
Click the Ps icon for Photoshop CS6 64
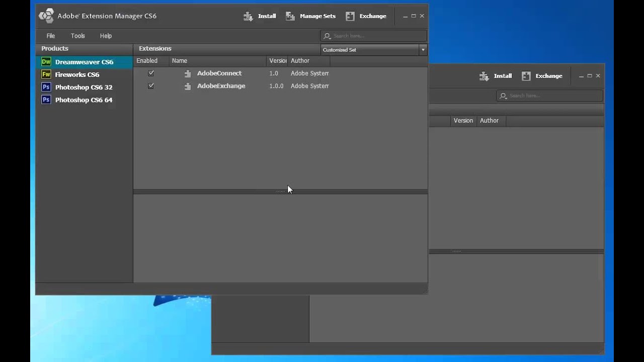[x=46, y=100]
